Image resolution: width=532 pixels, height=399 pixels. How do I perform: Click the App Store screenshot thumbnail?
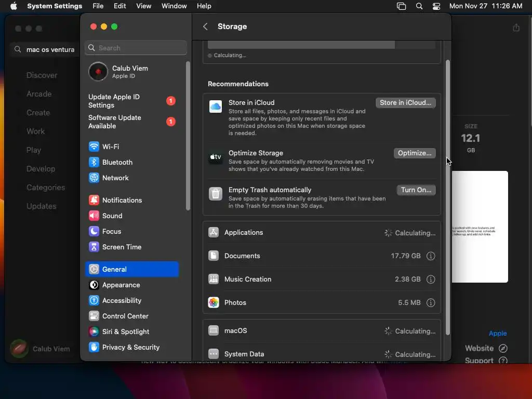480,227
